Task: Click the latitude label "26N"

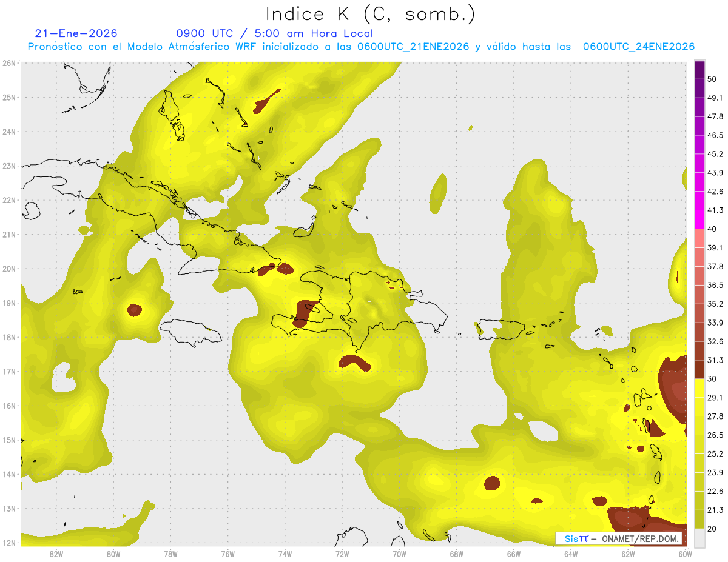Action: pos(9,63)
